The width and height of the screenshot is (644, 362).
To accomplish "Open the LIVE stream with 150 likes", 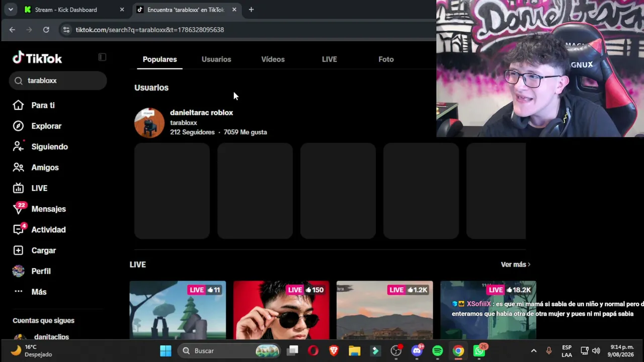I will pos(281,310).
